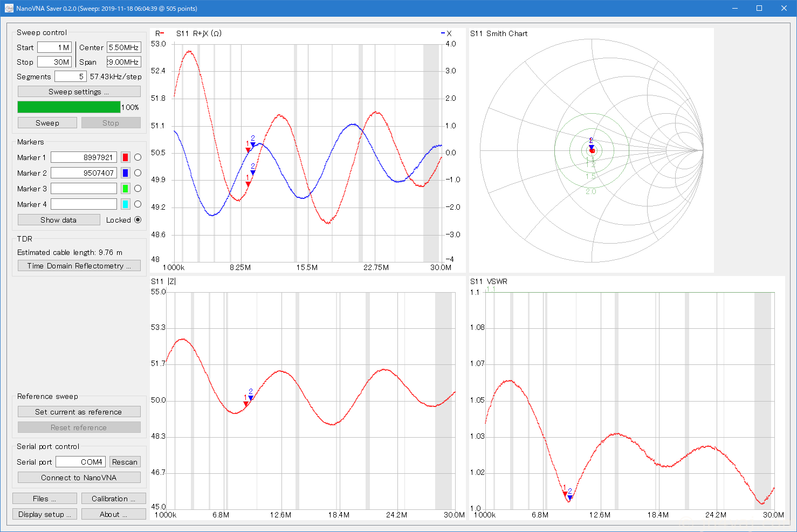Minimize the NanoVNA Saver window
Image resolution: width=797 pixels, height=532 pixels.
[734, 8]
